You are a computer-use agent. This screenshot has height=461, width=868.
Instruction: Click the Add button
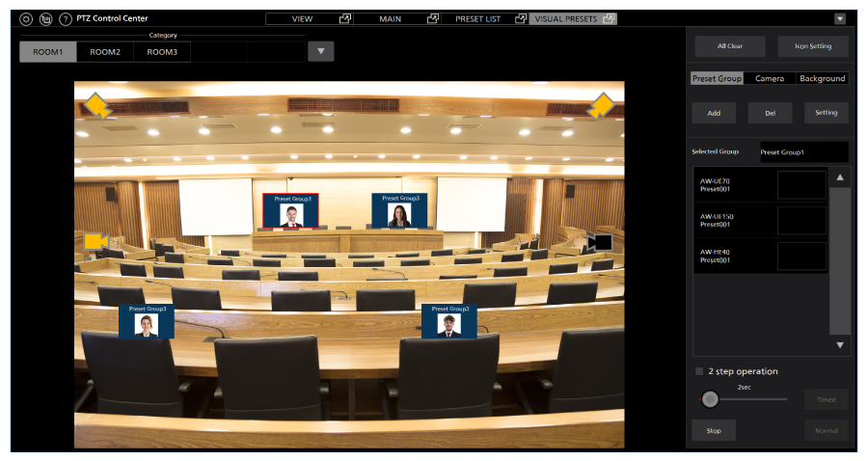tap(714, 113)
